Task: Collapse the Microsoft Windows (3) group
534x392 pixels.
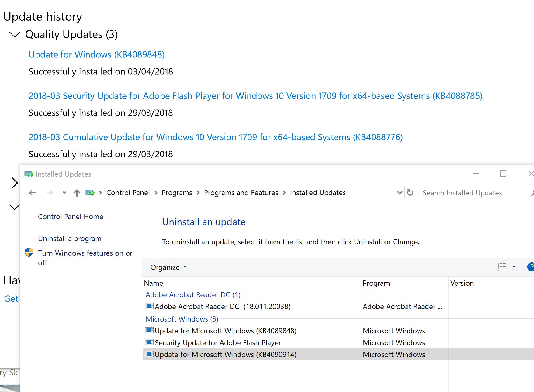Action: (182, 319)
